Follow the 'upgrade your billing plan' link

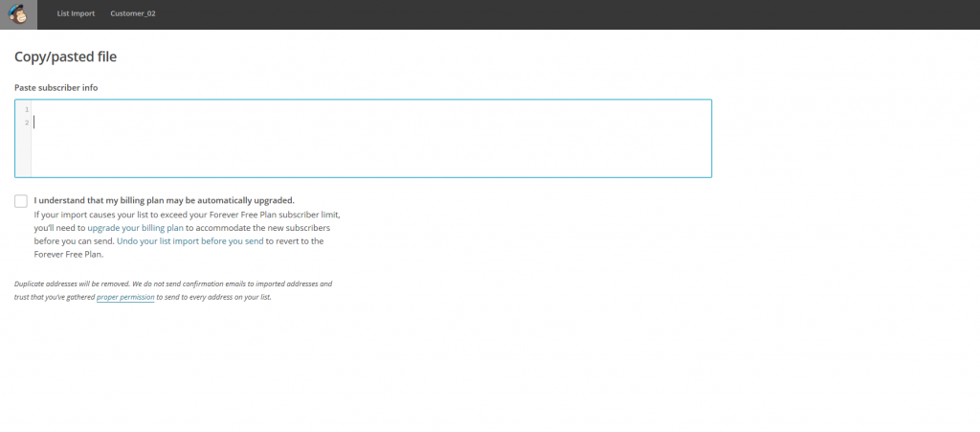(135, 228)
